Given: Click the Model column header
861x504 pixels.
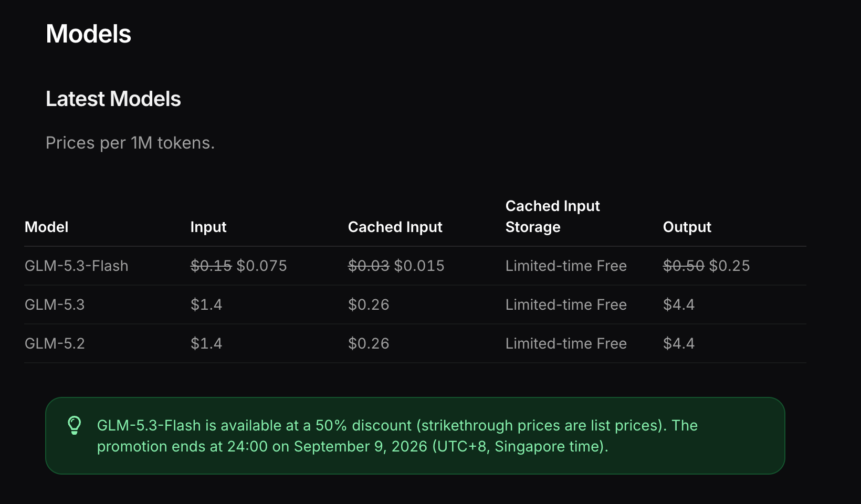Looking at the screenshot, I should 46,227.
